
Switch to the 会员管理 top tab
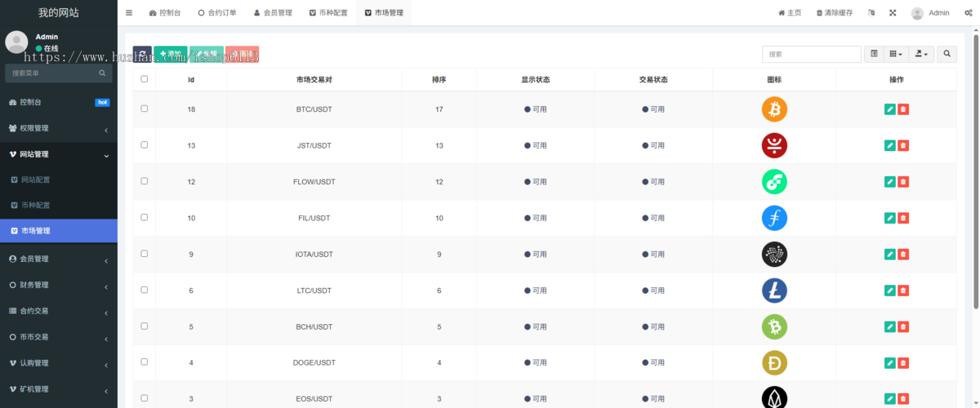pyautogui.click(x=273, y=13)
